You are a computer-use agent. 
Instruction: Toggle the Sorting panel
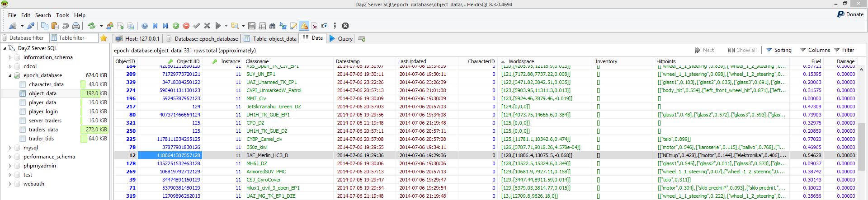pos(779,50)
